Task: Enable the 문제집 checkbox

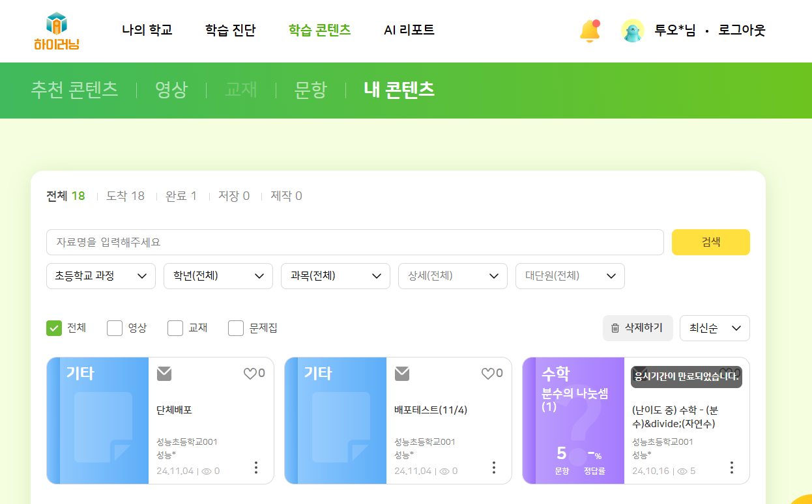Action: point(236,328)
